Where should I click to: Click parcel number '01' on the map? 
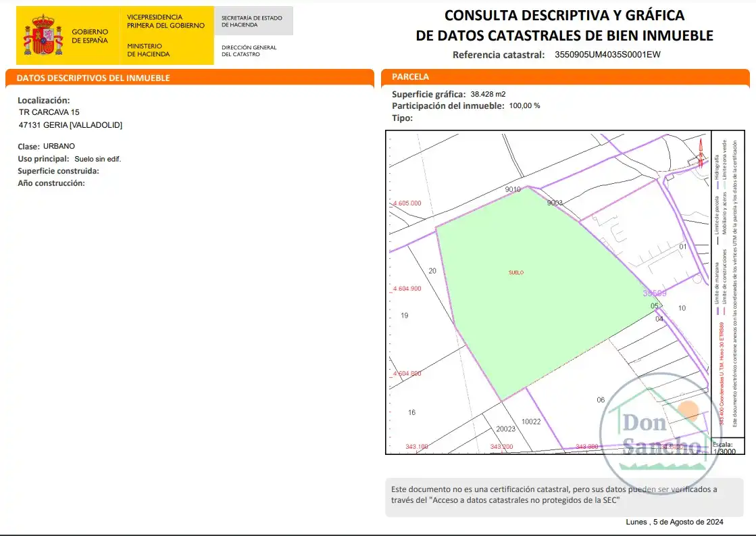[x=683, y=247]
